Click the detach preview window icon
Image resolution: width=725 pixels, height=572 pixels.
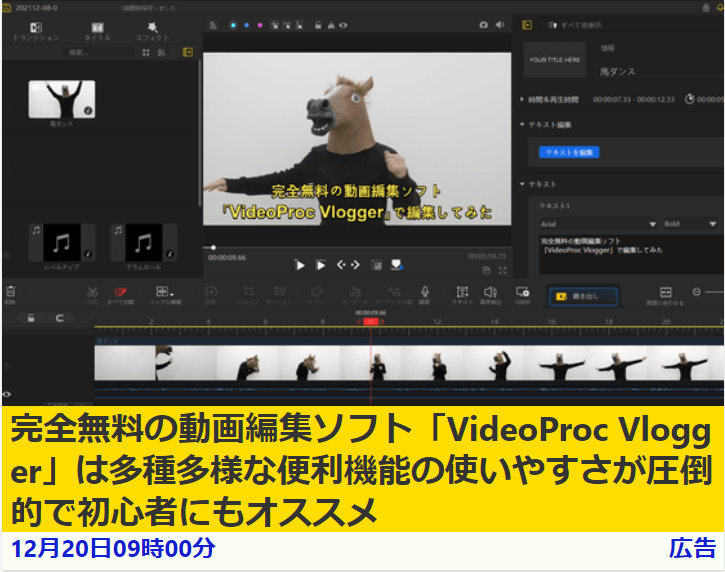(486, 271)
